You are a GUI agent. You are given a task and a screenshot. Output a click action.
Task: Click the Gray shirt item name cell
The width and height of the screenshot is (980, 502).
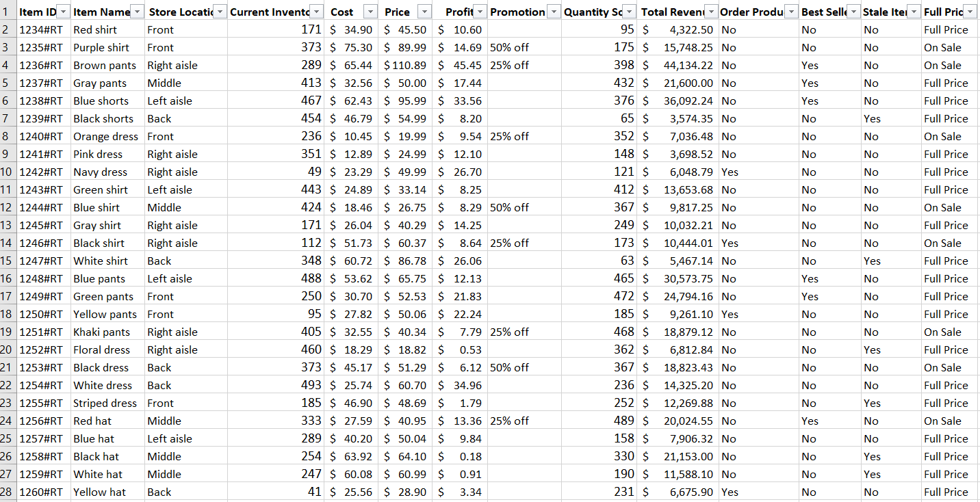pos(107,225)
